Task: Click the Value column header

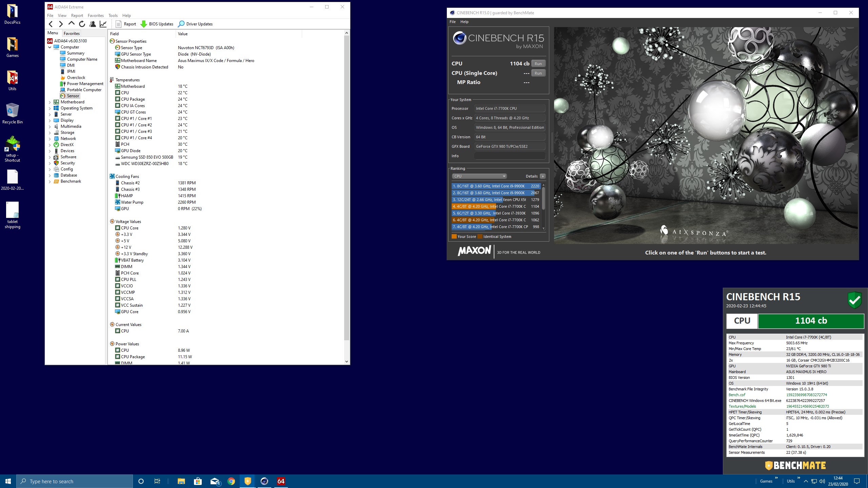Action: pyautogui.click(x=239, y=34)
